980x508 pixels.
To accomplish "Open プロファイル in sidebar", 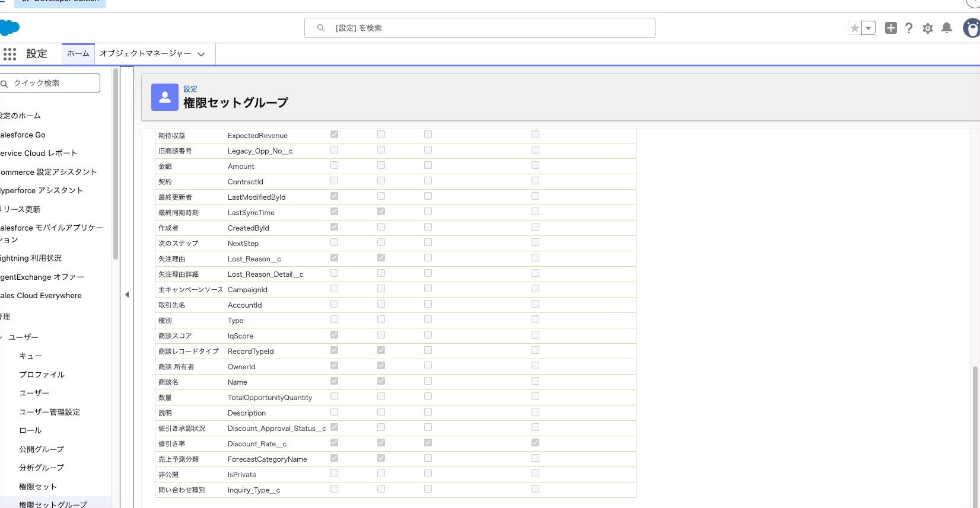I will [42, 375].
